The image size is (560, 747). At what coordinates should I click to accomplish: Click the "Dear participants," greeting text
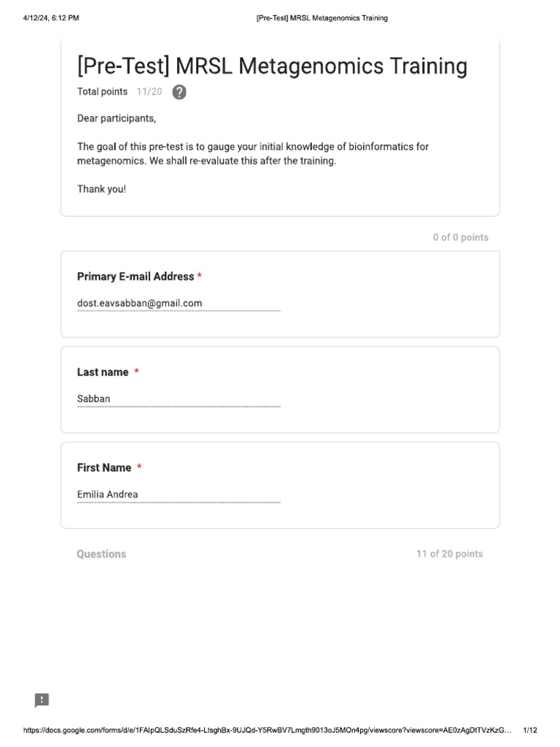click(117, 118)
